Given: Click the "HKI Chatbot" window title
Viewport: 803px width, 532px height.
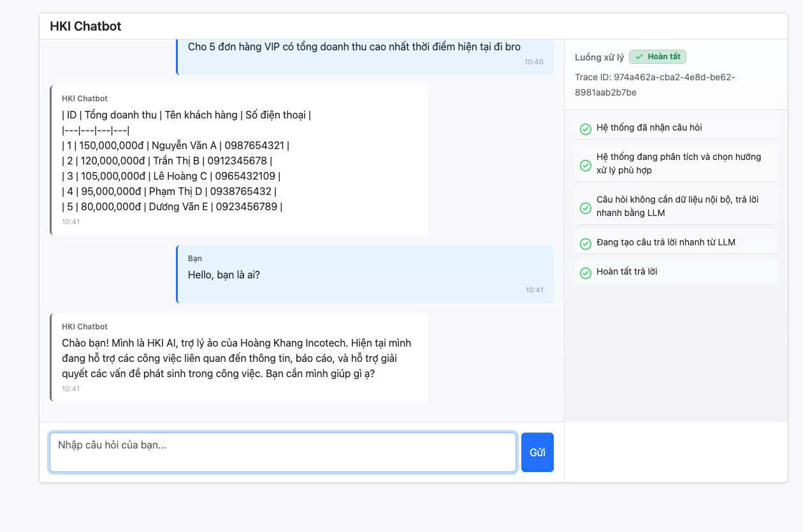Looking at the screenshot, I should [85, 26].
